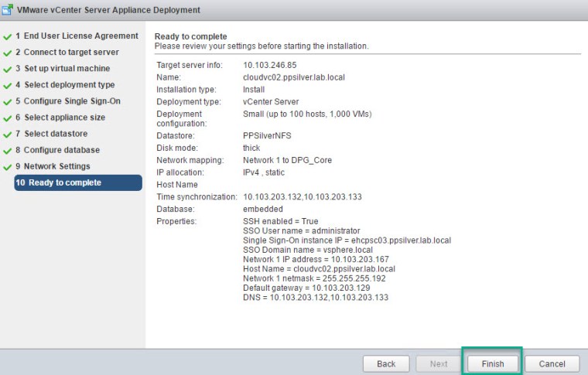588x375 pixels.
Task: Click datastore value PPSilverNFS
Action: (267, 135)
